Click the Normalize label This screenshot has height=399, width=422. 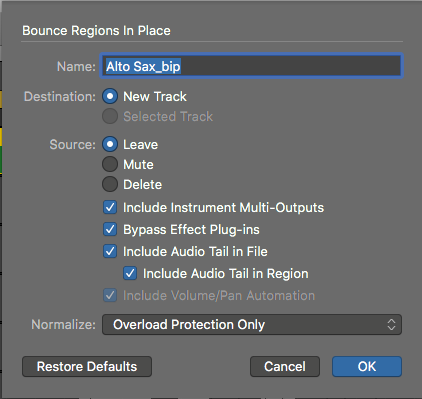[63, 324]
